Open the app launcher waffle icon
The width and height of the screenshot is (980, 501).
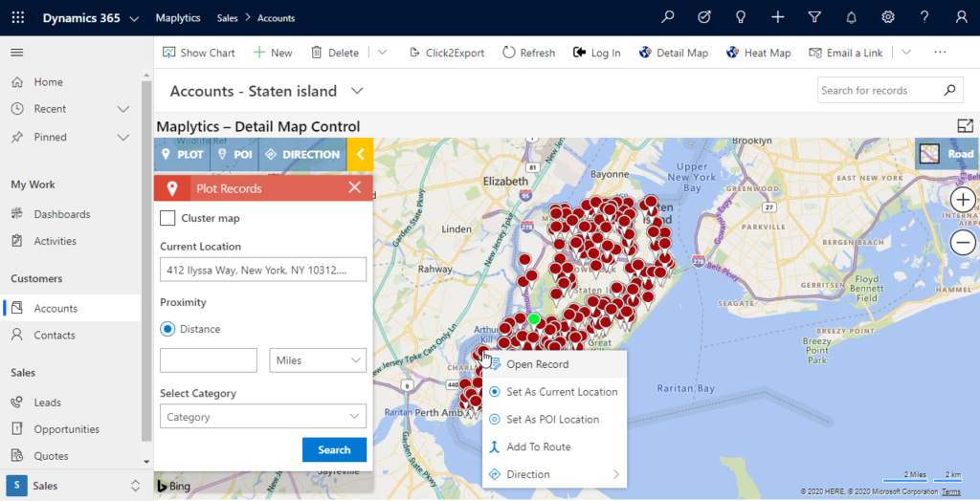click(x=17, y=17)
